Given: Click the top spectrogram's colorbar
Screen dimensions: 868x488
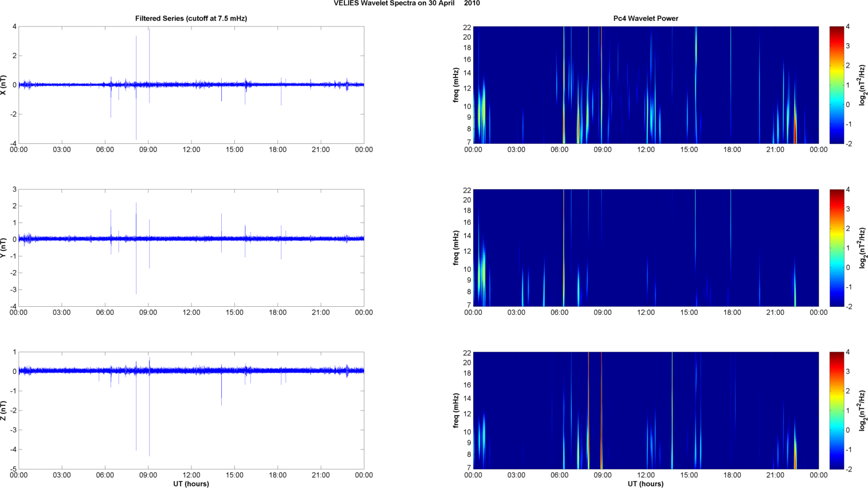Looking at the screenshot, I should 836,85.
